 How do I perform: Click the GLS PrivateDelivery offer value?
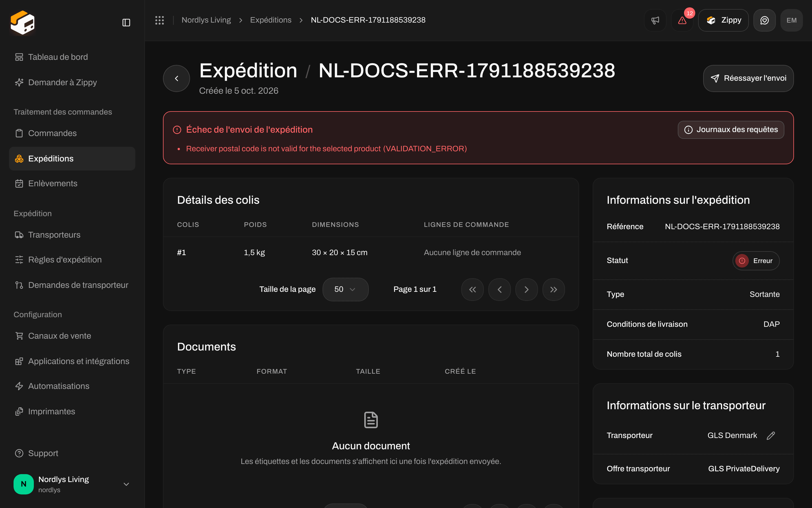point(743,469)
